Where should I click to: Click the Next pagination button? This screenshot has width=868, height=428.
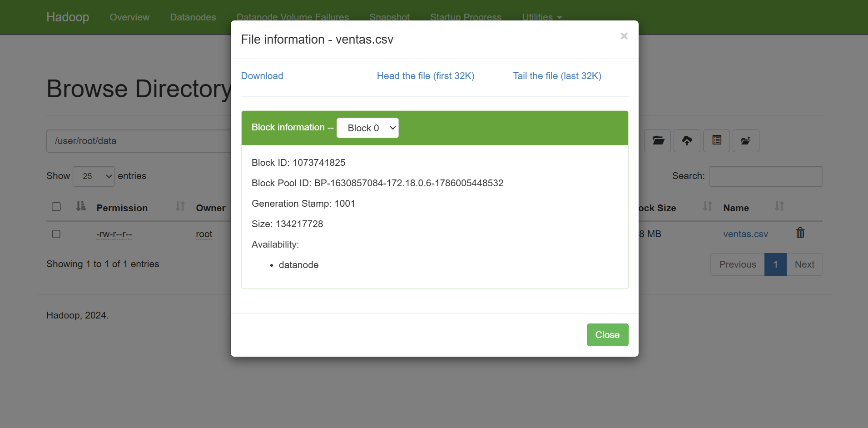[x=804, y=264]
